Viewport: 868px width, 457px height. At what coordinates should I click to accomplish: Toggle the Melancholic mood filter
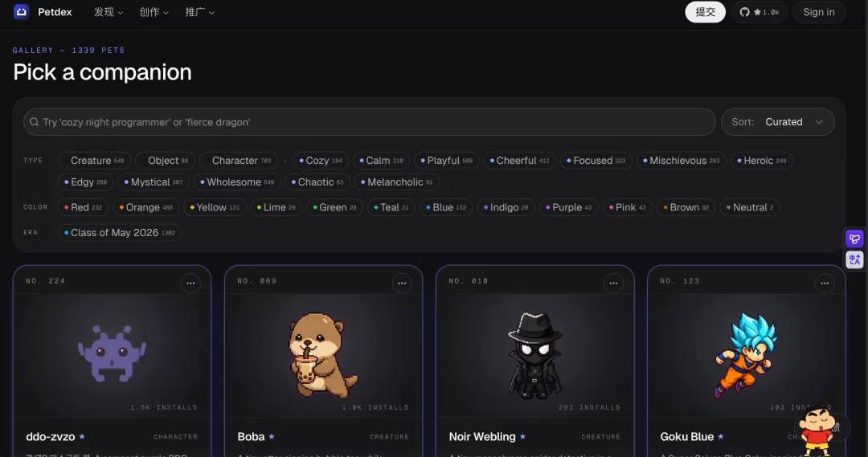(x=397, y=182)
